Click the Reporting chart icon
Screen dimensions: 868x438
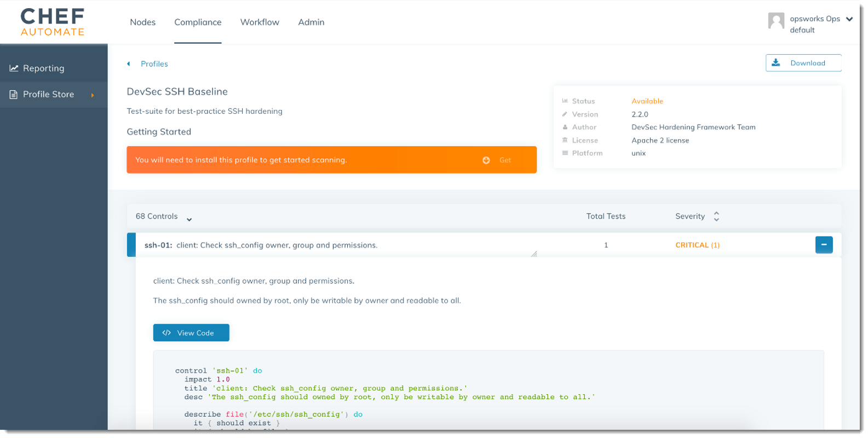(x=14, y=68)
